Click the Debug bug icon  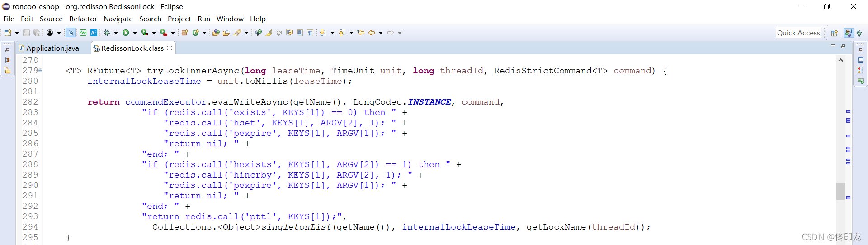point(107,33)
